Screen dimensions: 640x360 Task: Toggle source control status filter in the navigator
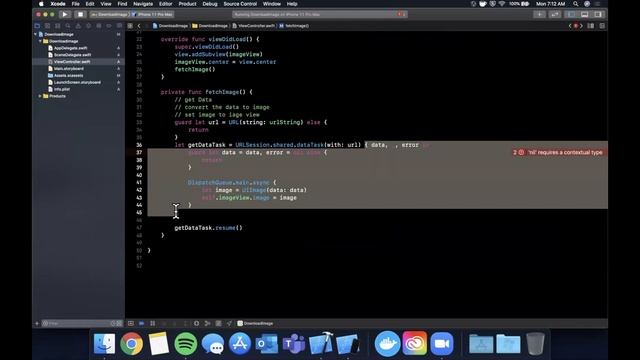tap(119, 323)
